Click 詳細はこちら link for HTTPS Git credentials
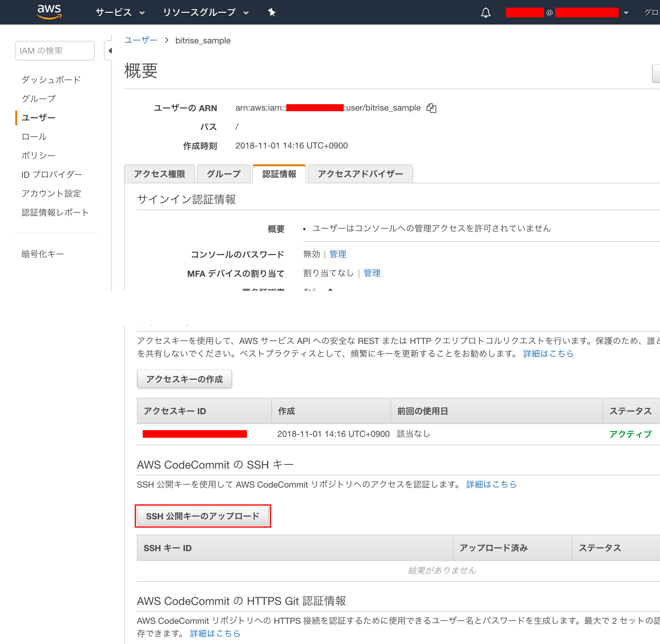Screen dimensions: 660x644 [215, 633]
